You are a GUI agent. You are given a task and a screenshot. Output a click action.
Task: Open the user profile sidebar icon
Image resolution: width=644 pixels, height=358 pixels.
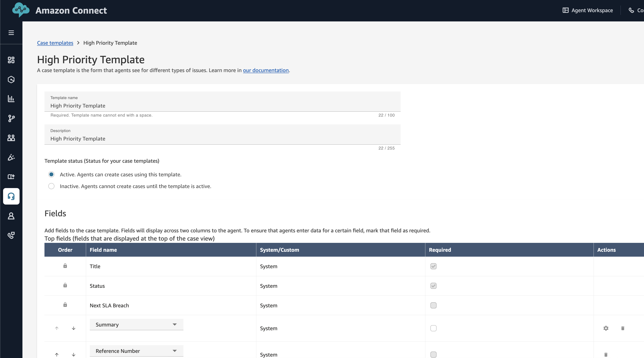tap(11, 216)
